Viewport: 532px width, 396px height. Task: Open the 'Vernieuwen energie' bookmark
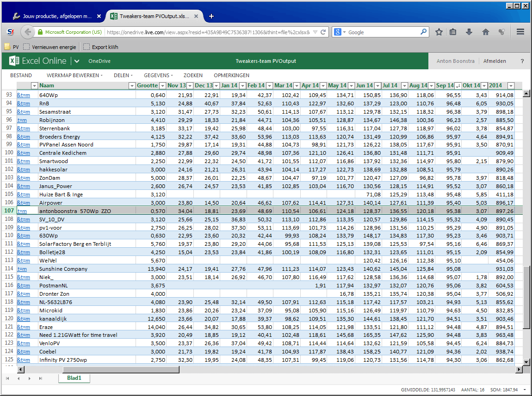click(50, 47)
